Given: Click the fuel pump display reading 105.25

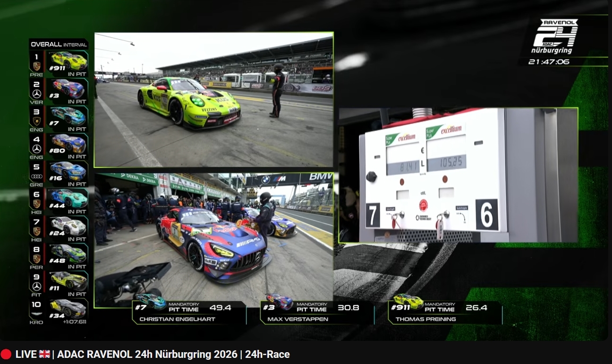Looking at the screenshot, I should (446, 162).
